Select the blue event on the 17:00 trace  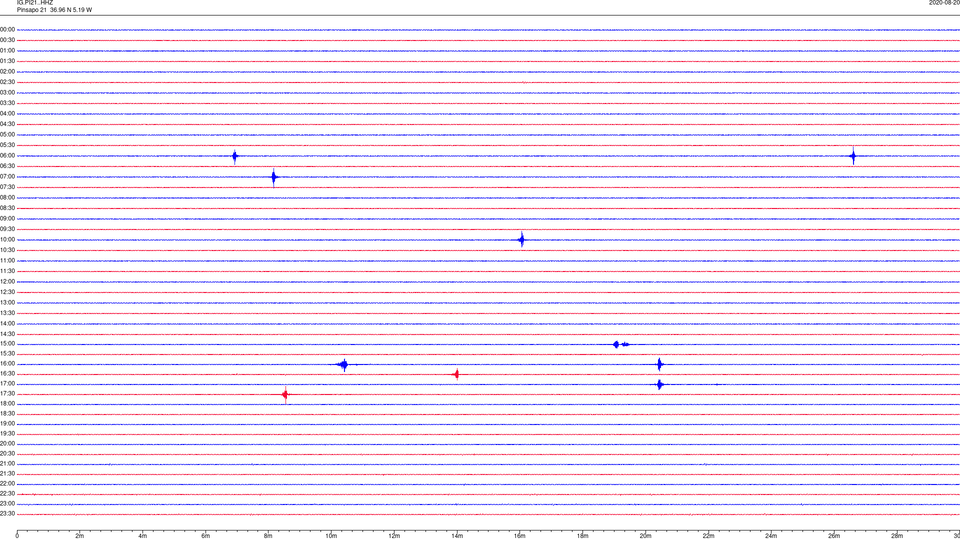[x=659, y=384]
